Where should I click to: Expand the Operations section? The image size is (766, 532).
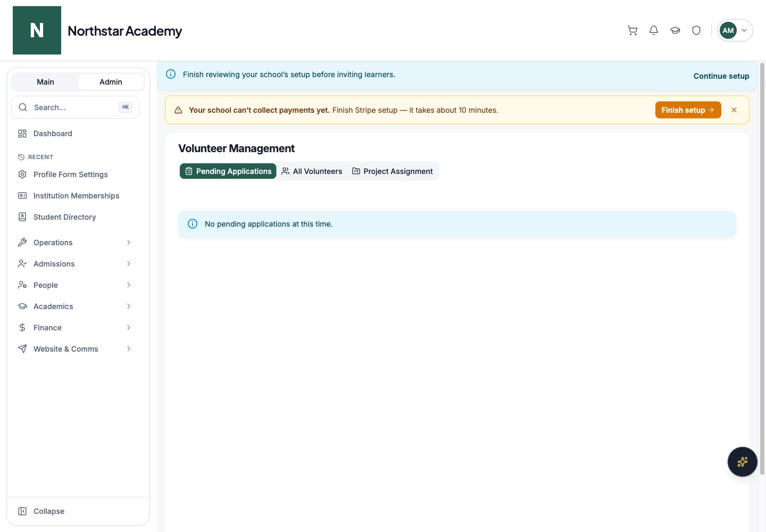pyautogui.click(x=75, y=243)
